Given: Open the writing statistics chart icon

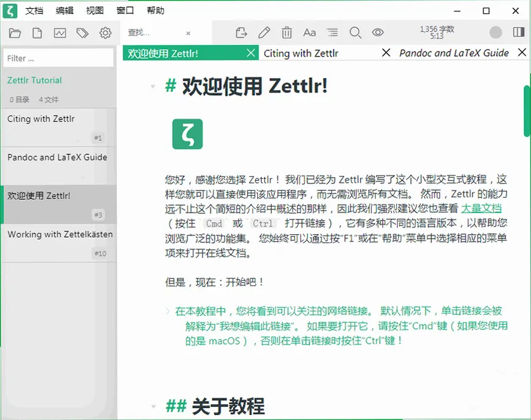Looking at the screenshot, I should point(60,33).
